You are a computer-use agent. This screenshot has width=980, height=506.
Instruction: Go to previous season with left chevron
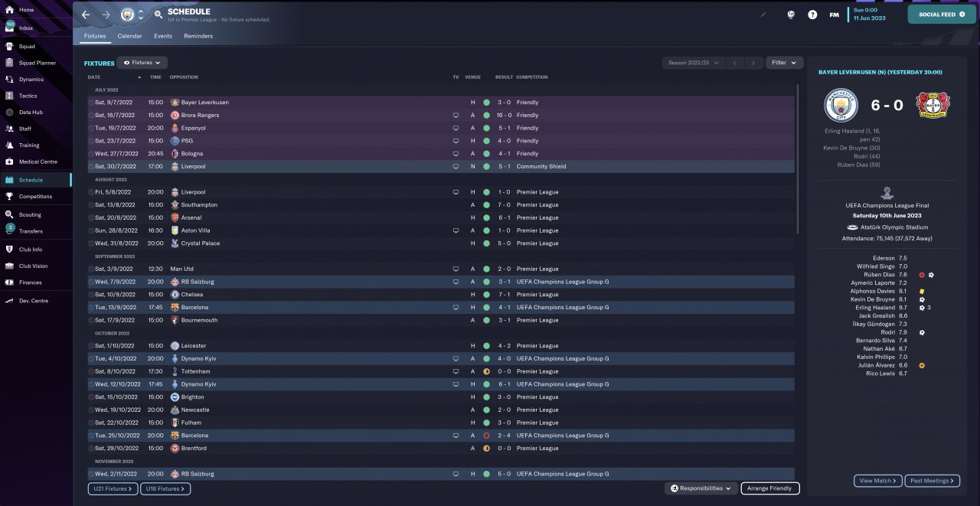[x=734, y=63]
